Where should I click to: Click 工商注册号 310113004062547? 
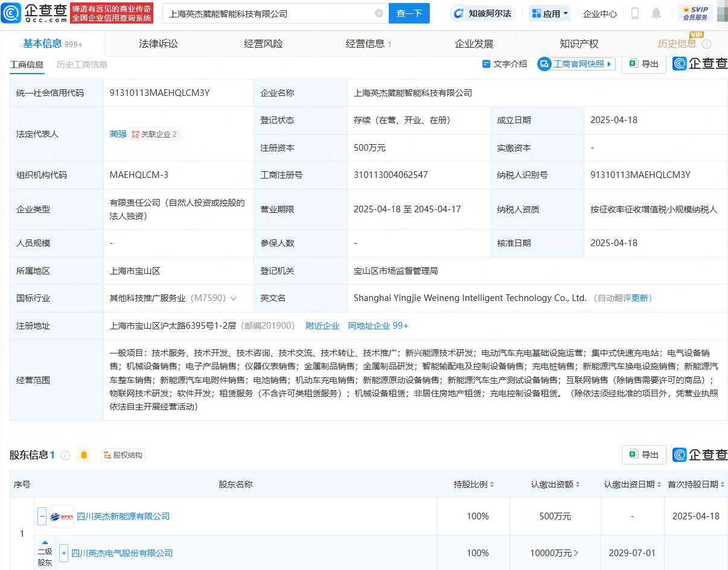(391, 175)
